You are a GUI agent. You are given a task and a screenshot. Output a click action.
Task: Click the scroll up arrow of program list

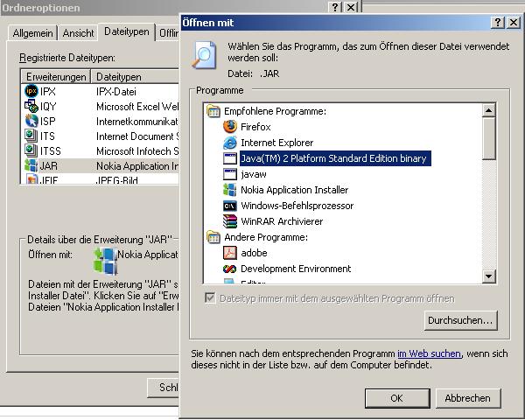pos(489,110)
